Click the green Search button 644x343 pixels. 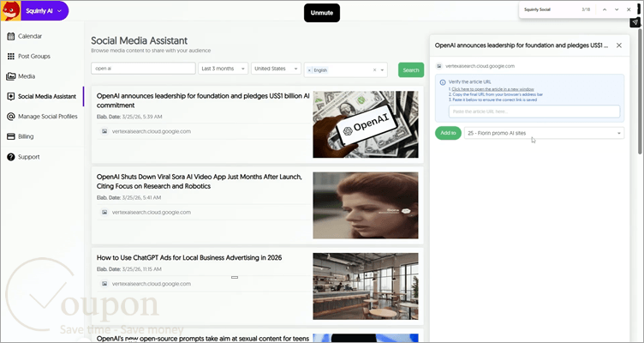pos(411,70)
